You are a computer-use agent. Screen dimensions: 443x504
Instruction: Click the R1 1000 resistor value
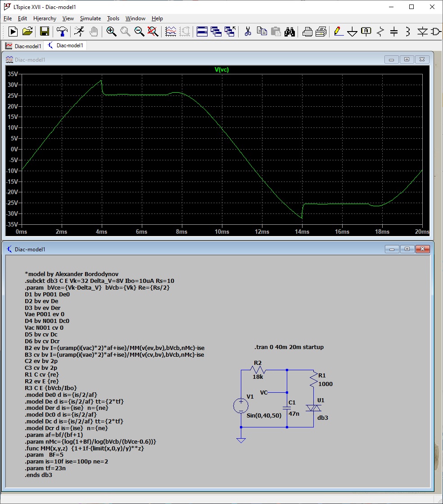(325, 384)
